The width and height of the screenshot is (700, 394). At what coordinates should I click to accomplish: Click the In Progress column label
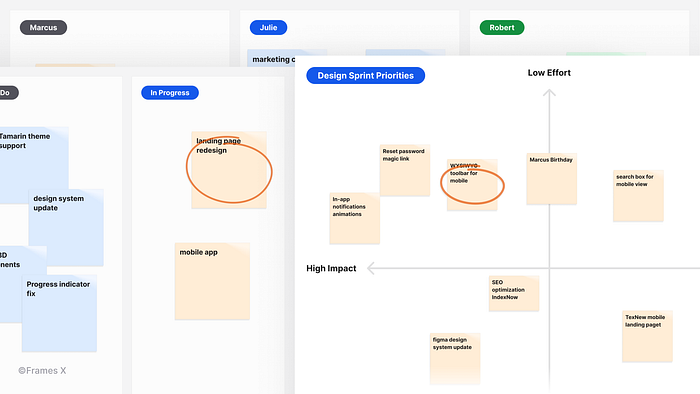tap(170, 93)
